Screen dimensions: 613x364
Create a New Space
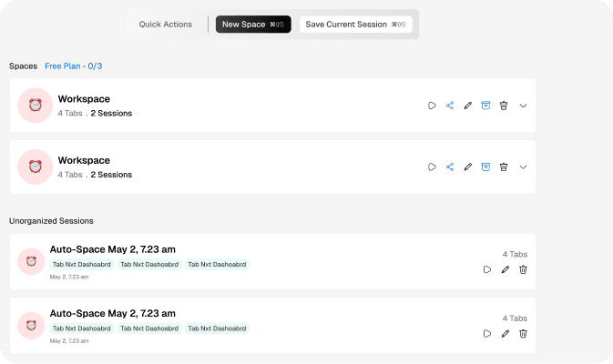[x=253, y=25]
